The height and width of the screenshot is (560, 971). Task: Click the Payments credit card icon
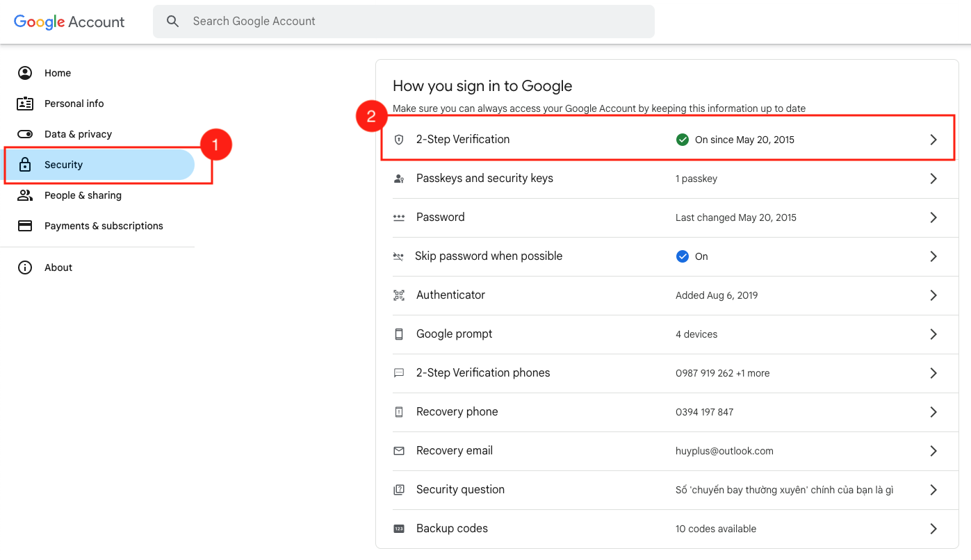click(x=25, y=226)
